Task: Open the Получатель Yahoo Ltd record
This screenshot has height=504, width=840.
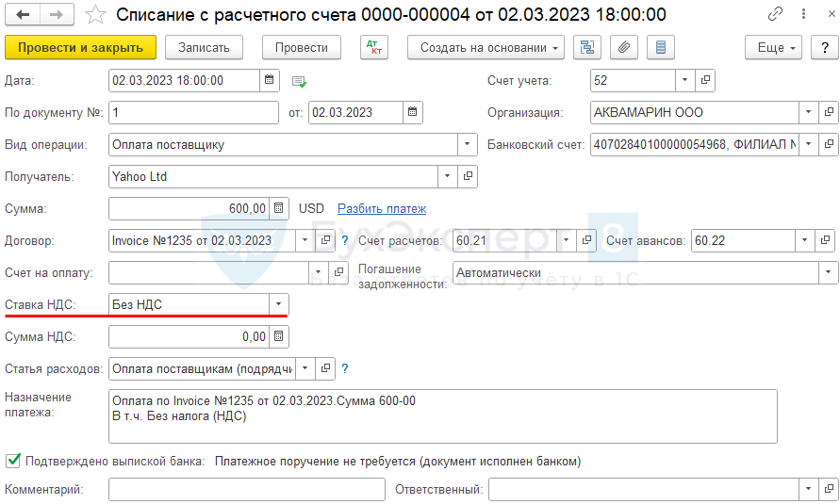Action: tap(468, 176)
